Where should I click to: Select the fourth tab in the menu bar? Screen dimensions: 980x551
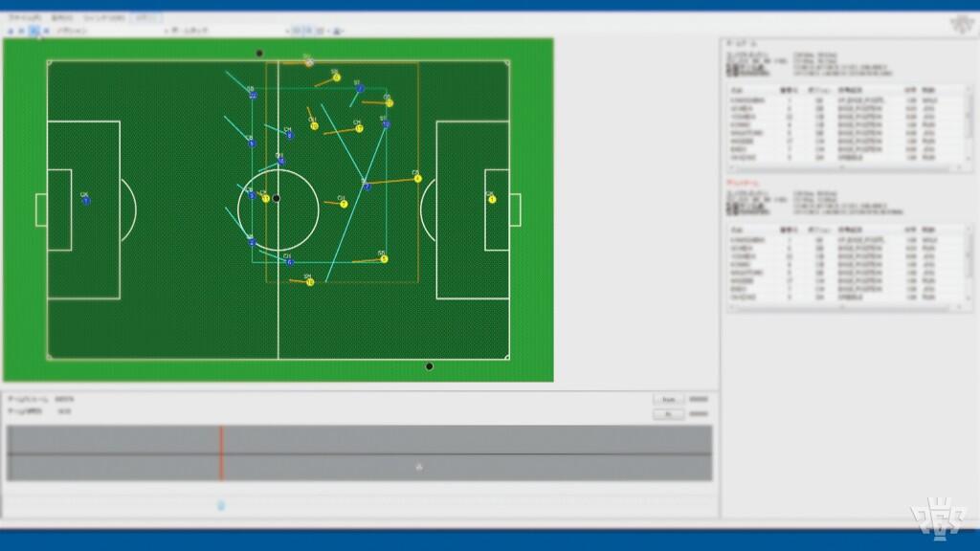(x=145, y=18)
